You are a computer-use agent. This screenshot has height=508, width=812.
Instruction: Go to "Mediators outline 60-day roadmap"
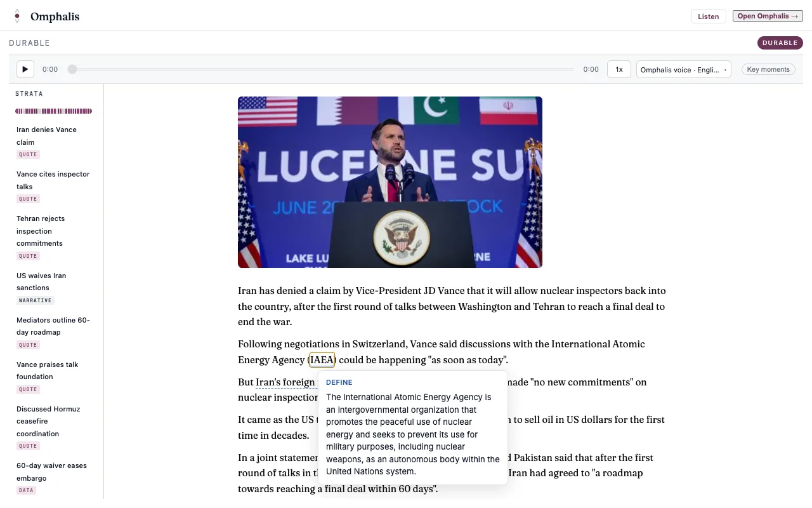pos(54,326)
